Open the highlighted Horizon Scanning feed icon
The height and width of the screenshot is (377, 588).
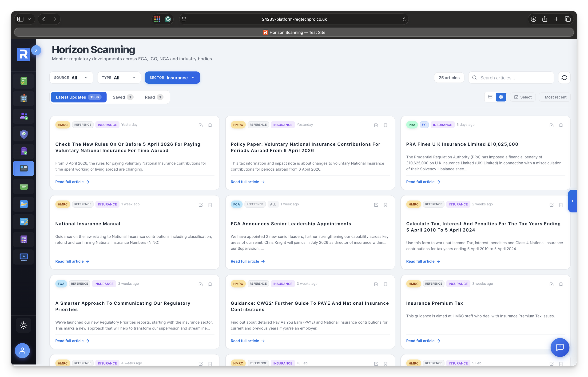[23, 168]
